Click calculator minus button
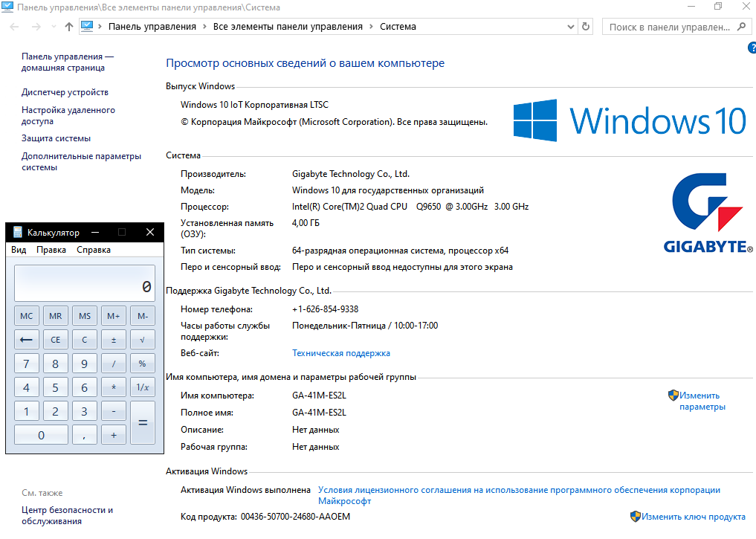 114,411
